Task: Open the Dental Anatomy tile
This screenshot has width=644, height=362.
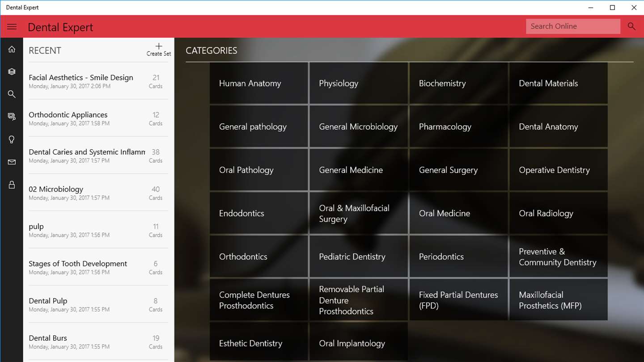Action: 559,126
